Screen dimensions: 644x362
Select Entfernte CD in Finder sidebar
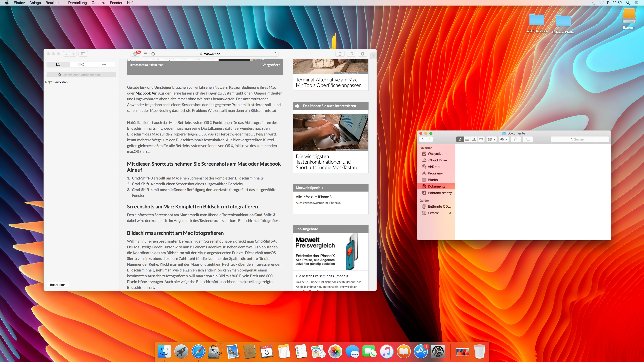436,206
